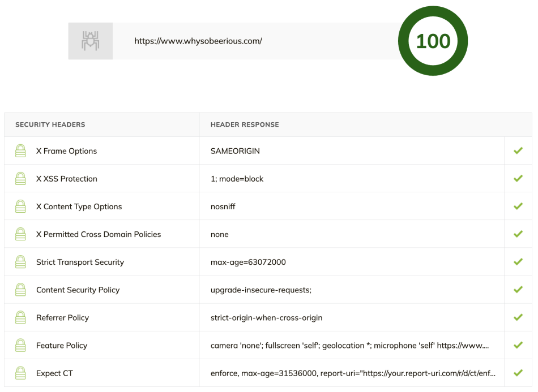This screenshot has width=538, height=392.
Task: Expand the Referrer Policy row for details
Action: [266, 317]
